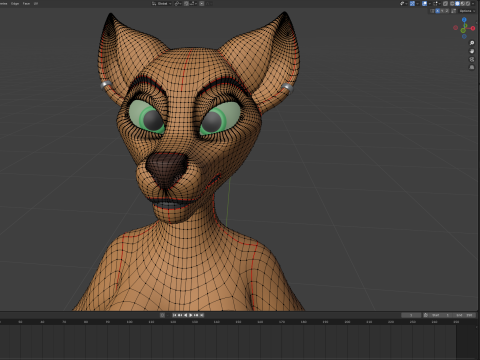480x360 pixels.
Task: Toggle proportional editing
Action: point(202,3)
